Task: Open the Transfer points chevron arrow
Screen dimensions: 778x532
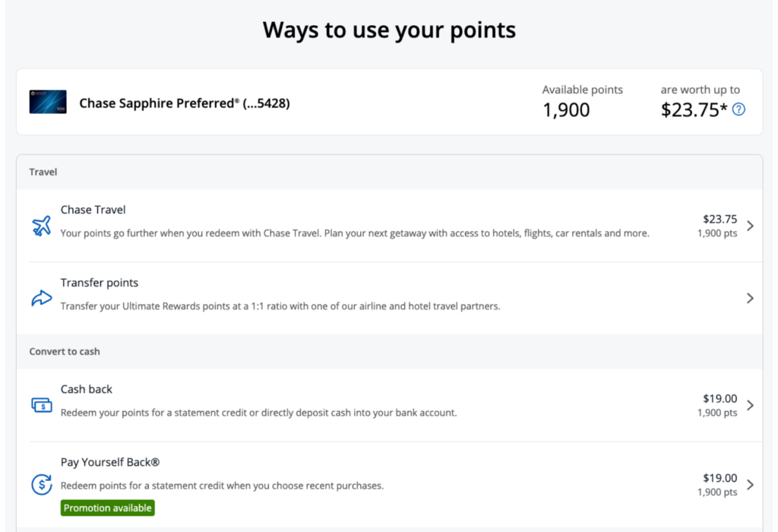Action: [750, 298]
